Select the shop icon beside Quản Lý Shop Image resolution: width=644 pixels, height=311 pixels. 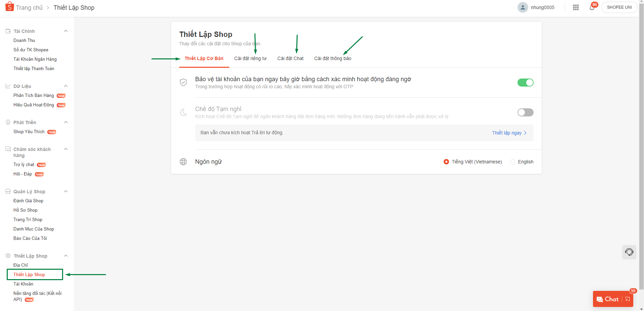coord(7,191)
